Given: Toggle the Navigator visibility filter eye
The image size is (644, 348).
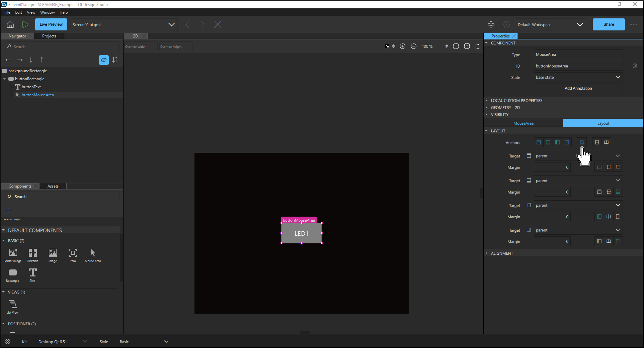Looking at the screenshot, I should (x=104, y=60).
